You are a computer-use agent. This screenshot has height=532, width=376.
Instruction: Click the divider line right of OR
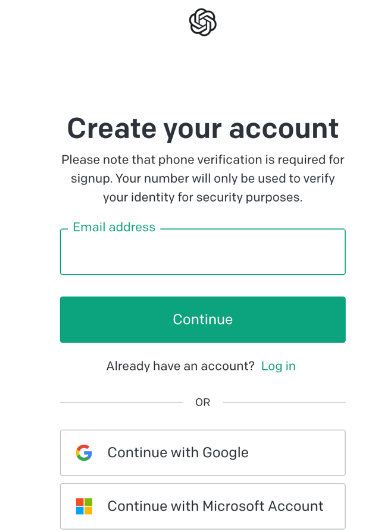(x=284, y=402)
